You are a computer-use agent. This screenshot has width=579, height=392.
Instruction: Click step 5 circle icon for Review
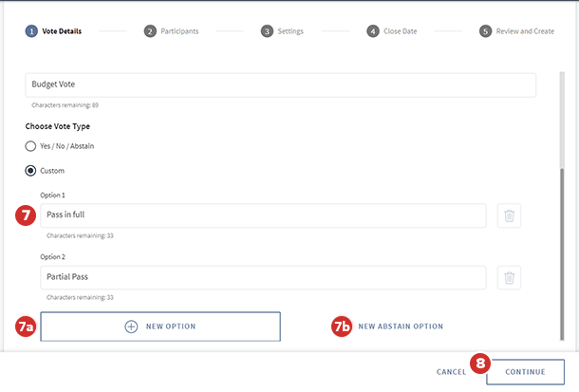point(486,31)
